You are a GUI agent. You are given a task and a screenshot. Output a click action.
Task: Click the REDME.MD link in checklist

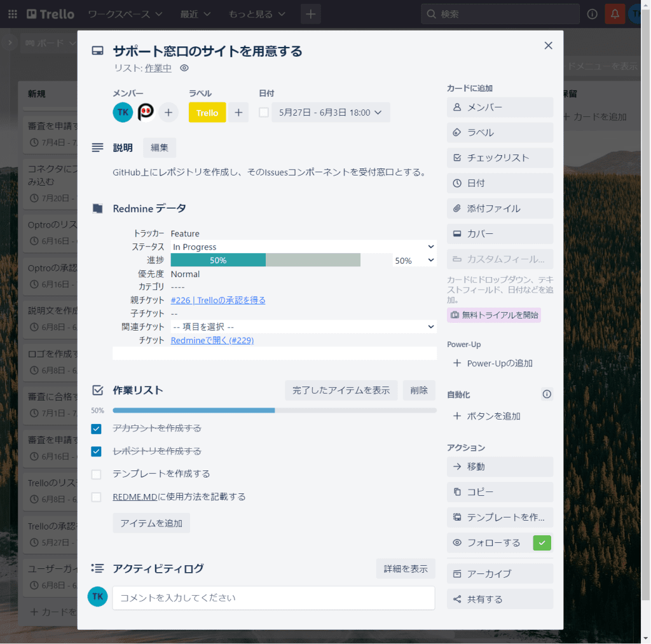pos(135,497)
